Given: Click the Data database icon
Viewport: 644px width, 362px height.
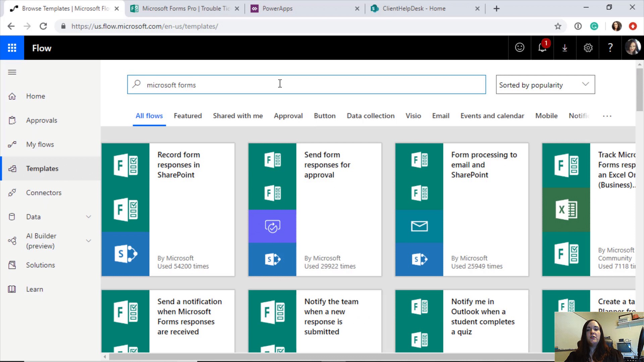Looking at the screenshot, I should (x=12, y=217).
